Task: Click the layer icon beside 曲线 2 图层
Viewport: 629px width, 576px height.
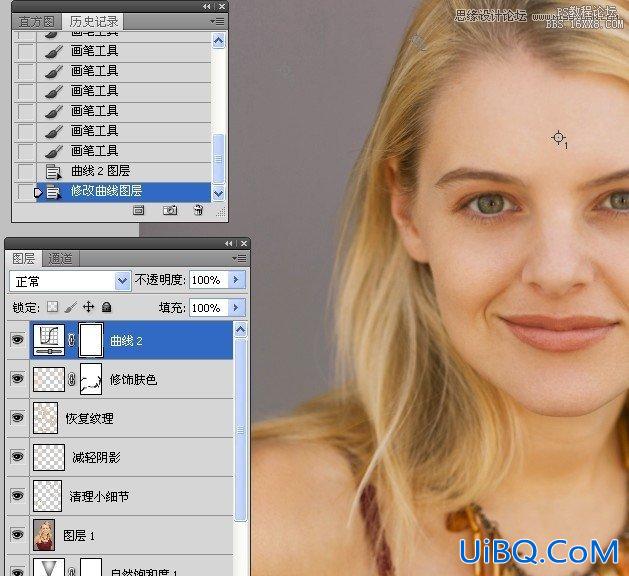Action: [x=53, y=172]
